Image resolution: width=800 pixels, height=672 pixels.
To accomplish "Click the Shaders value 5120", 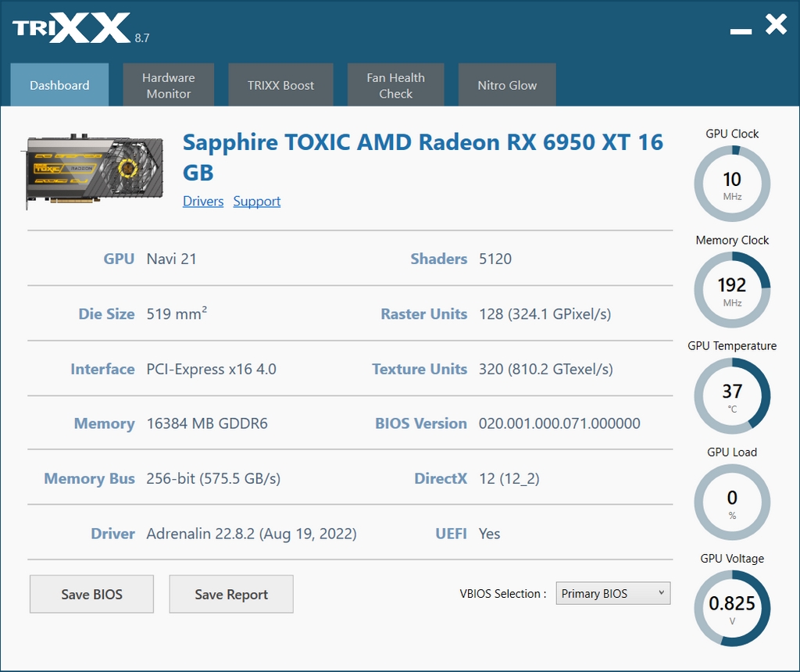I will tap(495, 259).
